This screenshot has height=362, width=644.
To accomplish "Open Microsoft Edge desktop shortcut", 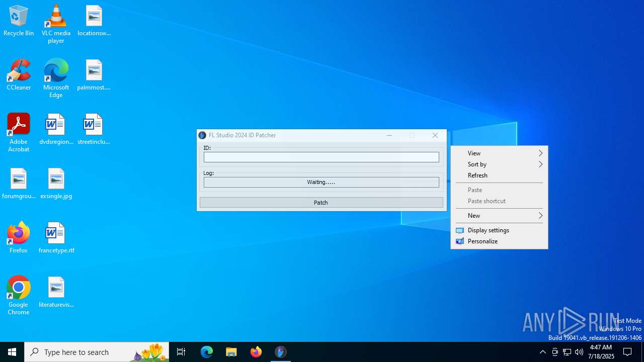I will [56, 78].
